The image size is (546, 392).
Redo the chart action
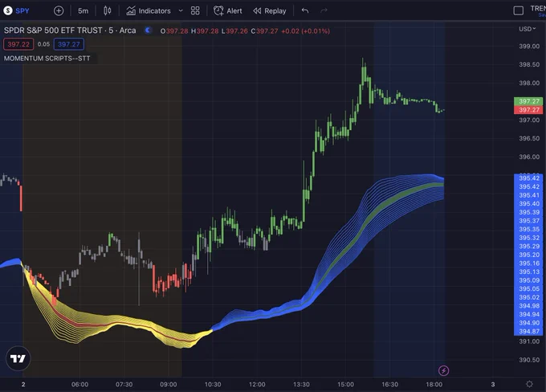324,10
